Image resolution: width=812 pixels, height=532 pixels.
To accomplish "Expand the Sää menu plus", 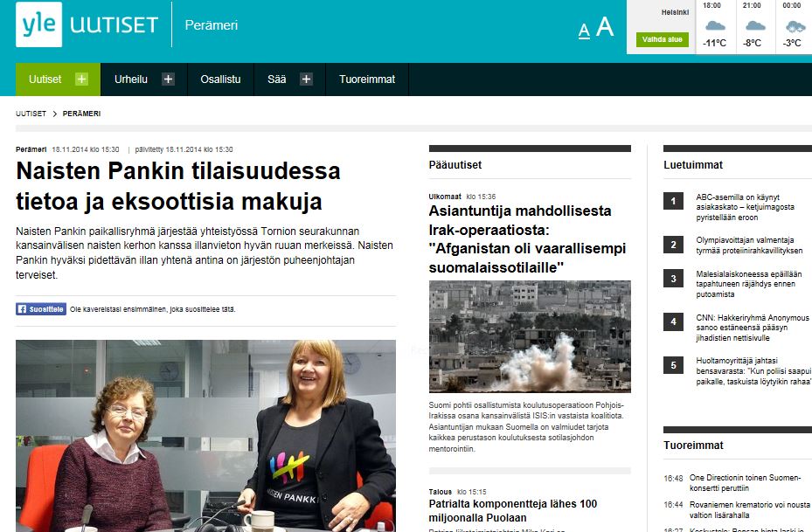I will (x=306, y=79).
